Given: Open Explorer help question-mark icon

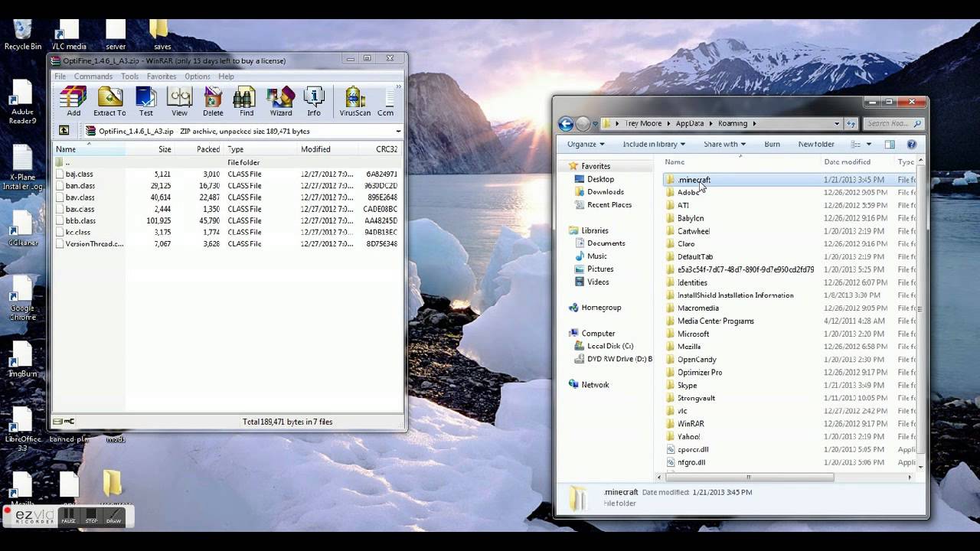Looking at the screenshot, I should tap(911, 144).
